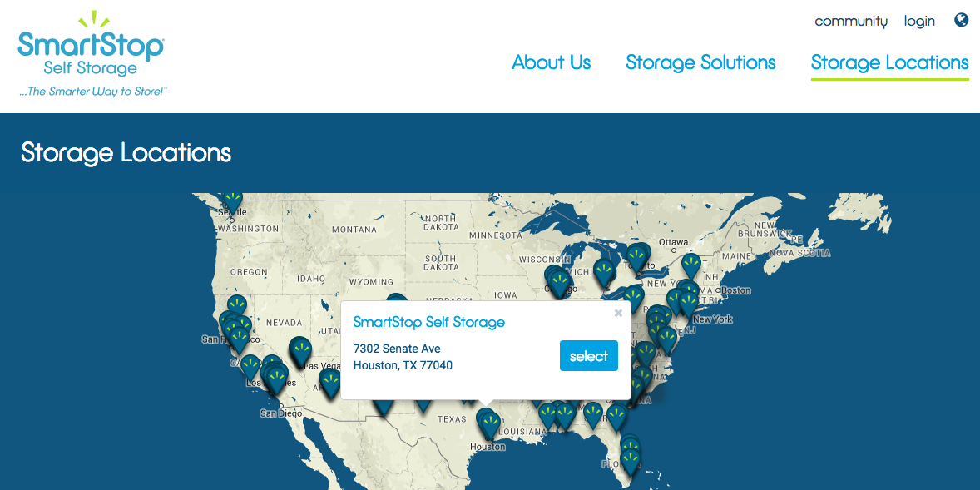Click the map pin in Arizona
Viewport: 980px width, 490px height.
[330, 382]
